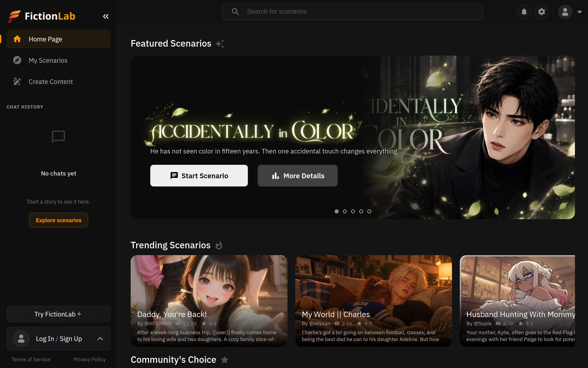Open Privacy Policy link
588x368 pixels.
click(x=90, y=359)
